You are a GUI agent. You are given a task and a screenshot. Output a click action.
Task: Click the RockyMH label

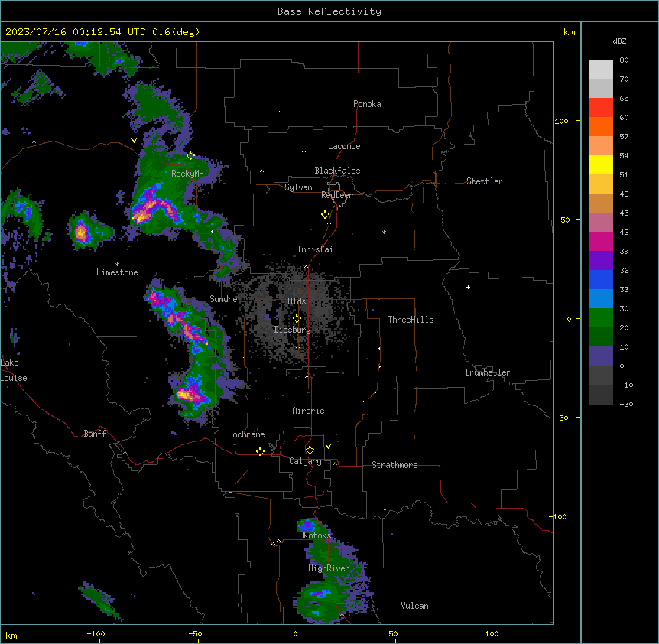[x=187, y=174]
